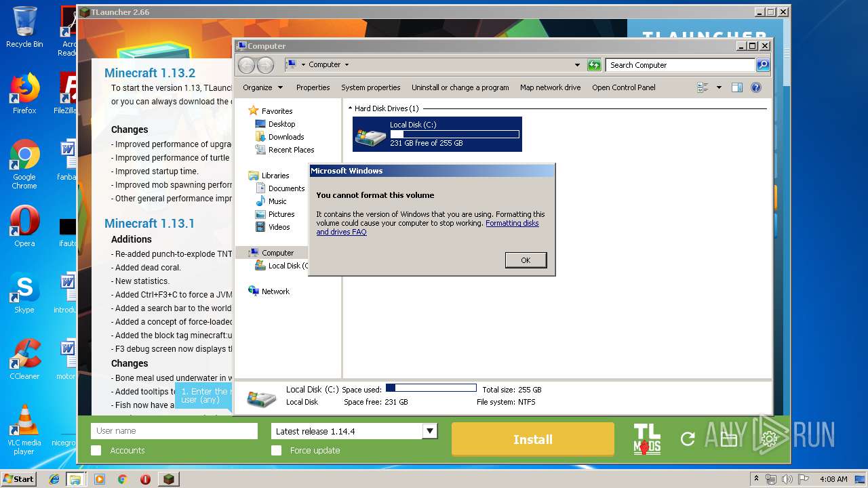Select Local Disk (C:) in navigation tree
868x488 pixels.
[281, 266]
